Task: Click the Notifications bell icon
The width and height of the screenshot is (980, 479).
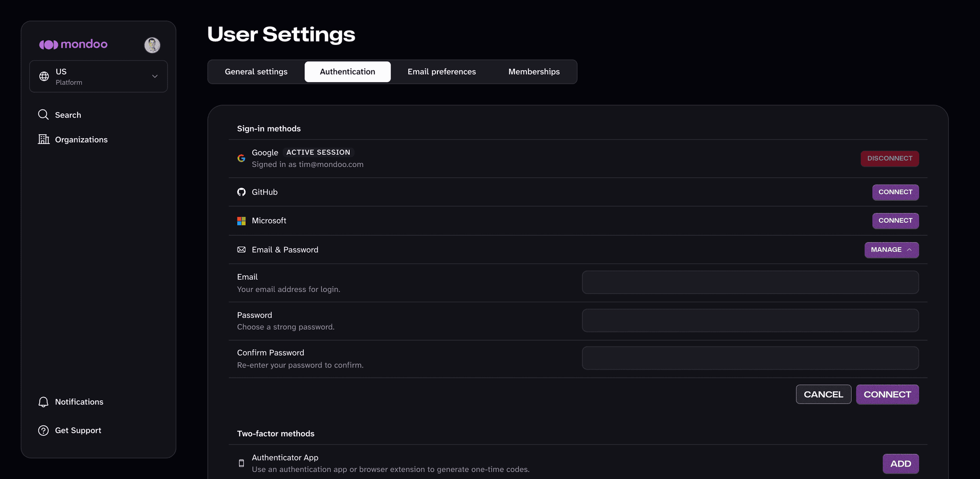Action: pyautogui.click(x=44, y=402)
